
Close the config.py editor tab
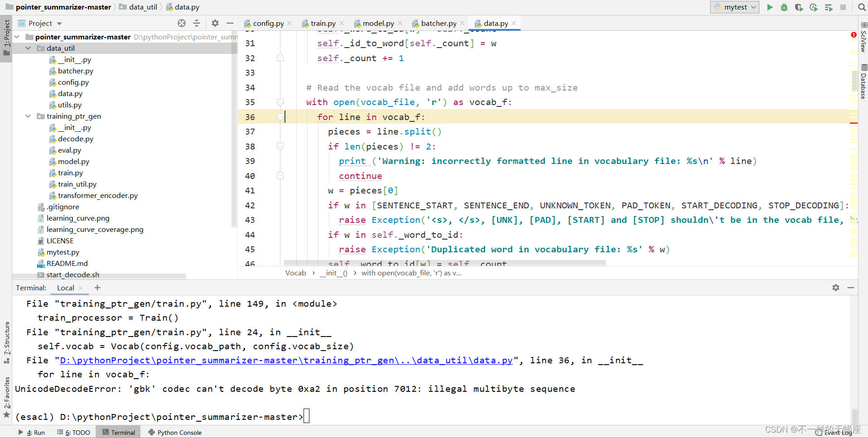(x=289, y=23)
